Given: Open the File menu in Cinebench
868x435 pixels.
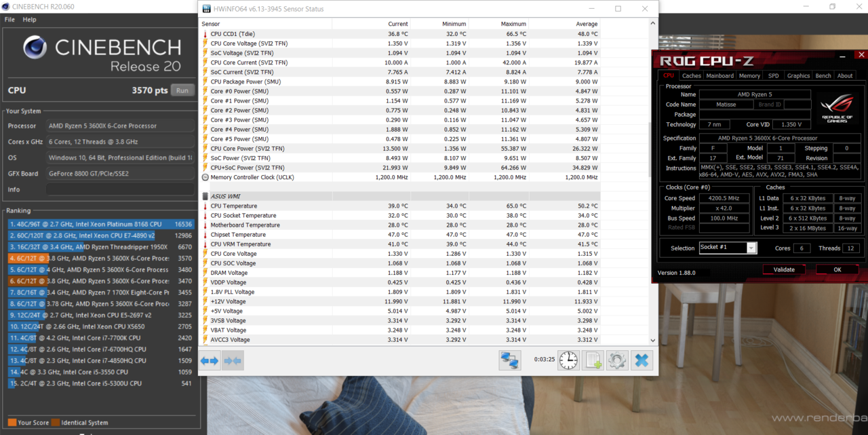Looking at the screenshot, I should (x=9, y=20).
